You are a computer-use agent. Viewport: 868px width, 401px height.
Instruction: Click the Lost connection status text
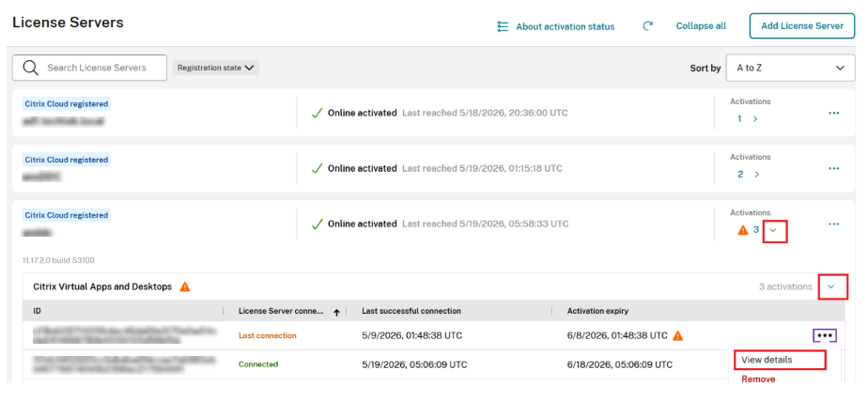click(x=268, y=336)
